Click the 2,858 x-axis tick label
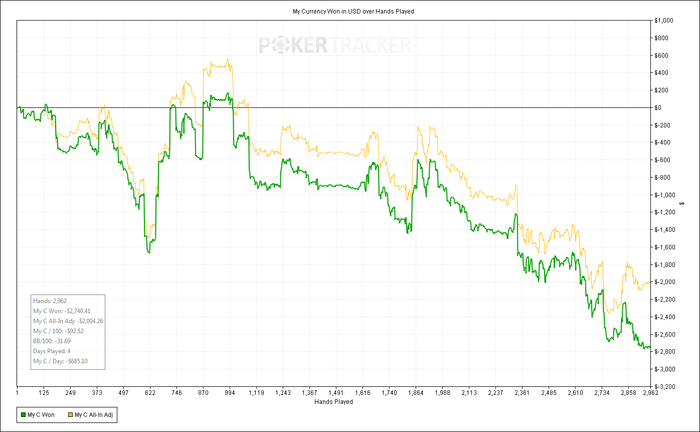The width and height of the screenshot is (700, 432). click(x=629, y=393)
